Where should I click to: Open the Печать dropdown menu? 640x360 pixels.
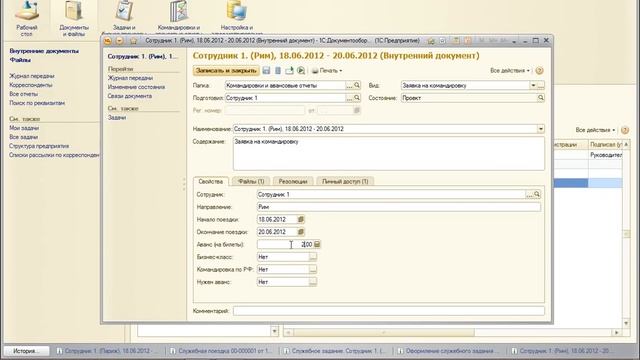[327, 71]
